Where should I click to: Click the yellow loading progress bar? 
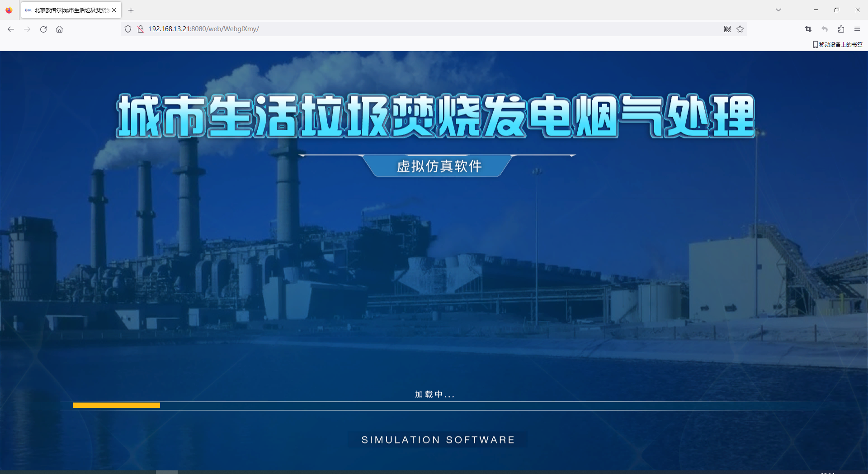[x=116, y=405]
